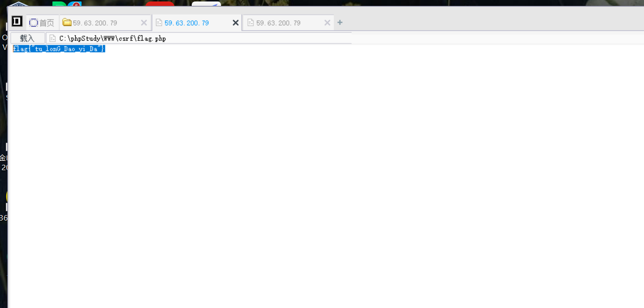644x308 pixels.
Task: Add a new tab with the plus icon
Action: click(340, 22)
